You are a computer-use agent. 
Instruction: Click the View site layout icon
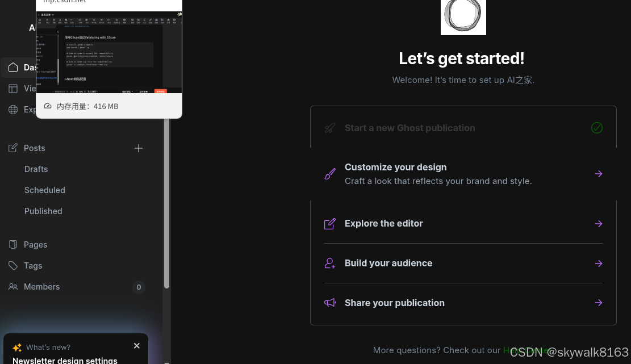point(13,89)
